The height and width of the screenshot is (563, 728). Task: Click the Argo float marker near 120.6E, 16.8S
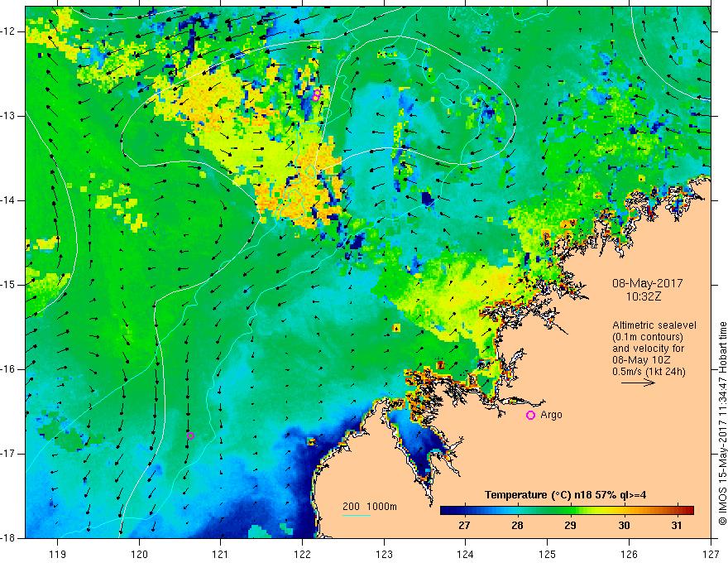[x=190, y=435]
